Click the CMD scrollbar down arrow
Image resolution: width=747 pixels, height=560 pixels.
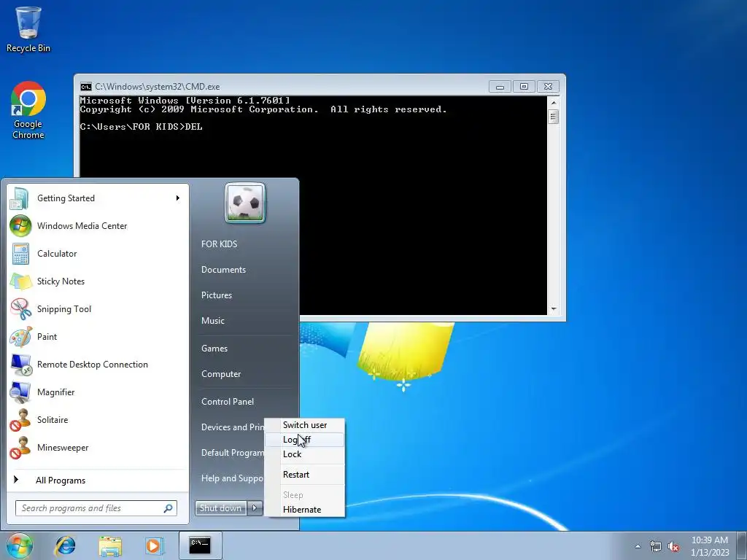pyautogui.click(x=553, y=309)
